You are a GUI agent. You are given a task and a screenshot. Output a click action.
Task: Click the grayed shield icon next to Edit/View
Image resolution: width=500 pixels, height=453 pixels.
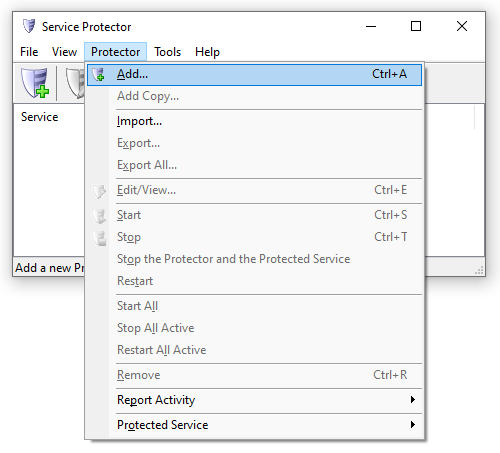click(99, 191)
